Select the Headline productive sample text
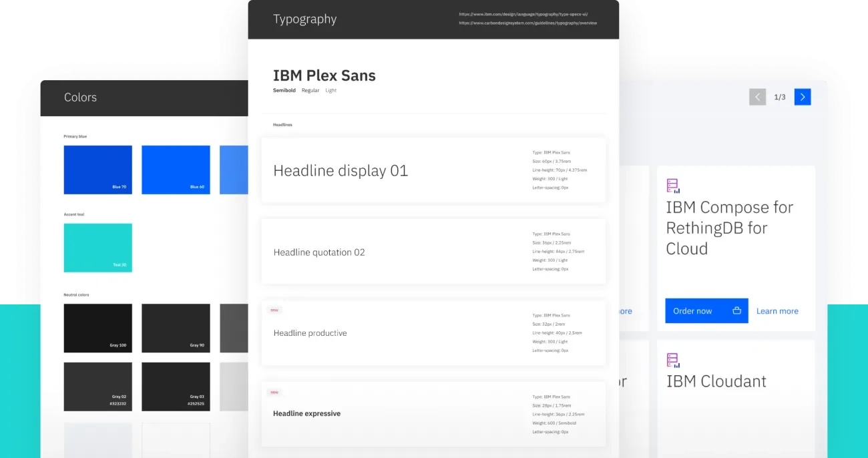868x458 pixels. 310,333
